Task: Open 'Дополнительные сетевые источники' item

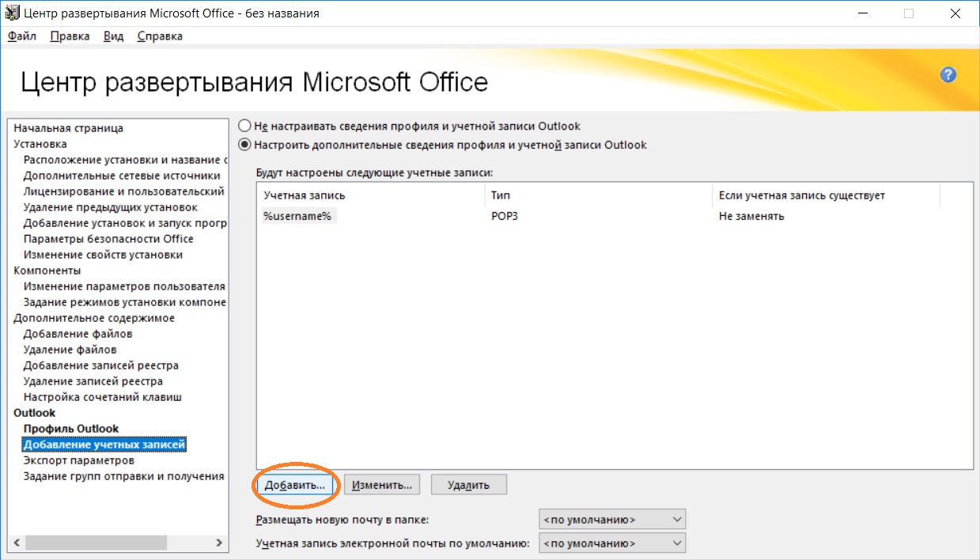Action: pyautogui.click(x=122, y=176)
